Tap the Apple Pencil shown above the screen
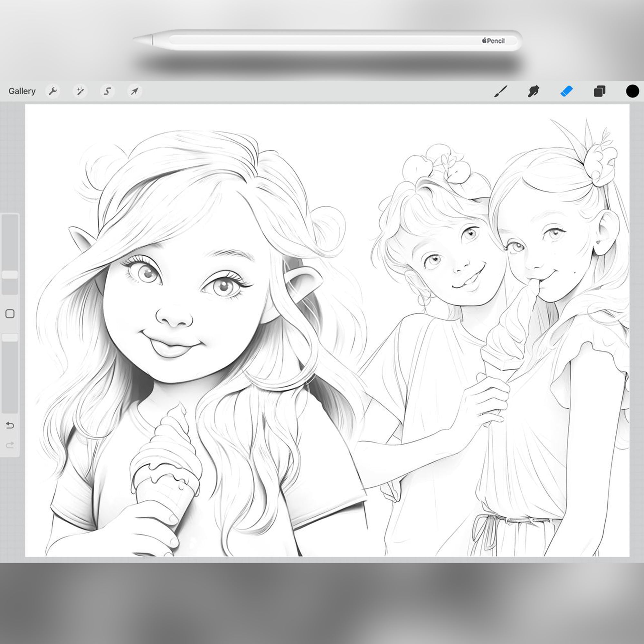This screenshot has width=644, height=644. (327, 40)
